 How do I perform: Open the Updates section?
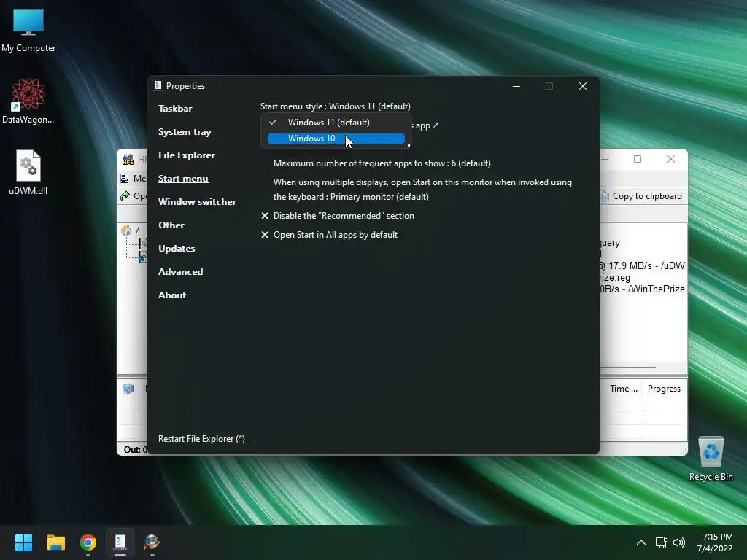(x=177, y=249)
